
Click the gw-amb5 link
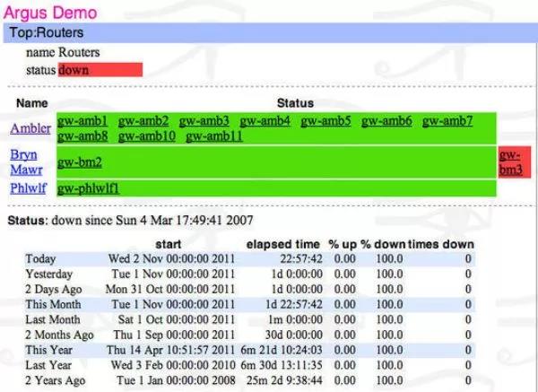click(325, 121)
